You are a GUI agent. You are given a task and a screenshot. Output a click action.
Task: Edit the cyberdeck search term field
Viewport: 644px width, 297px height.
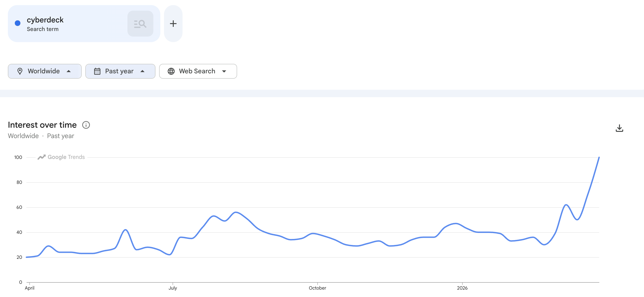click(45, 20)
